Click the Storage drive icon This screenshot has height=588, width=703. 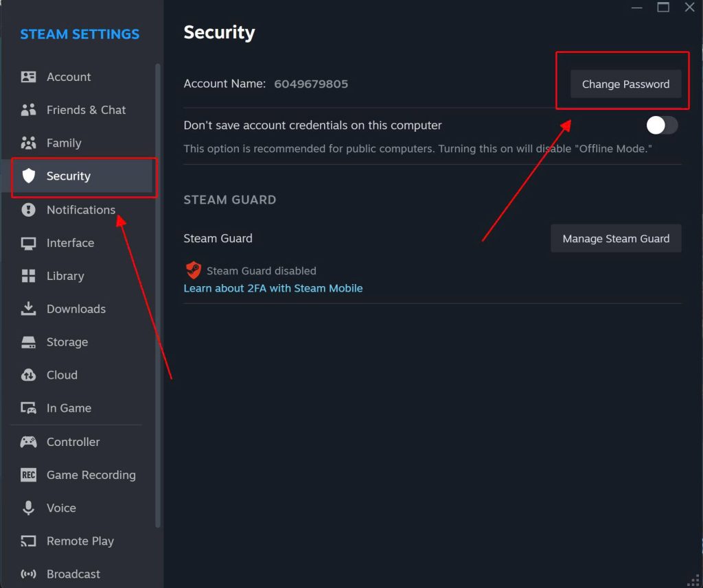click(28, 342)
